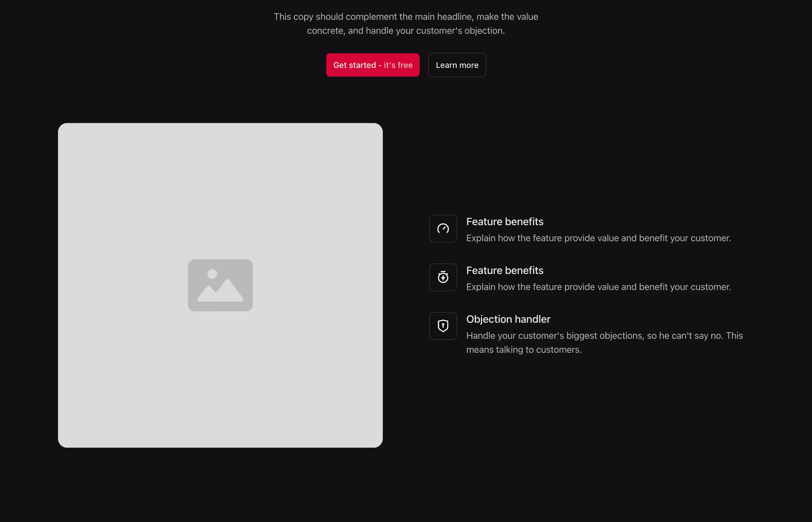The height and width of the screenshot is (522, 812).
Task: Click the bottom-right corner of the gray placeholder card
Action: pyautogui.click(x=377, y=441)
